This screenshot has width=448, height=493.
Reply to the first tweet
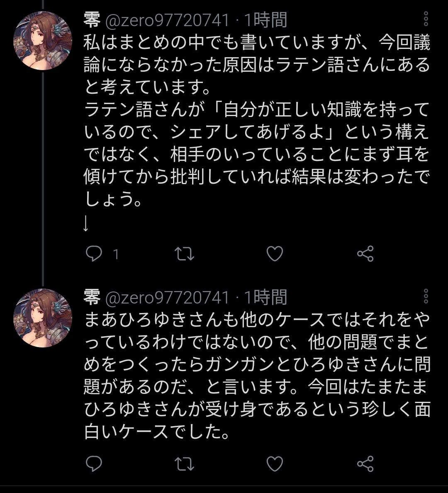(x=94, y=254)
